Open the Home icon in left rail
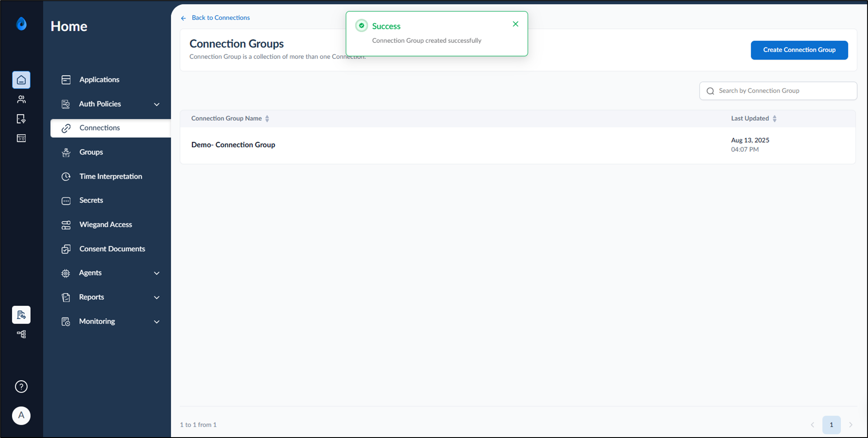This screenshot has width=868, height=438. 21,80
